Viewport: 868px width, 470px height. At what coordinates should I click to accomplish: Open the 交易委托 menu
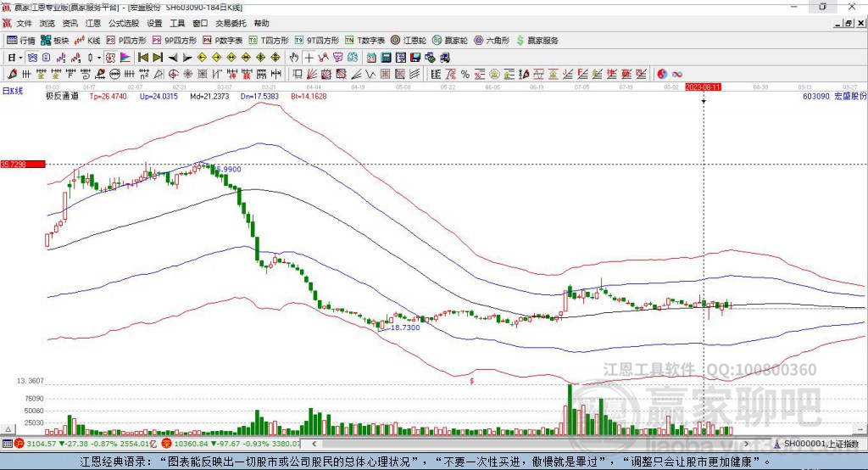231,23
